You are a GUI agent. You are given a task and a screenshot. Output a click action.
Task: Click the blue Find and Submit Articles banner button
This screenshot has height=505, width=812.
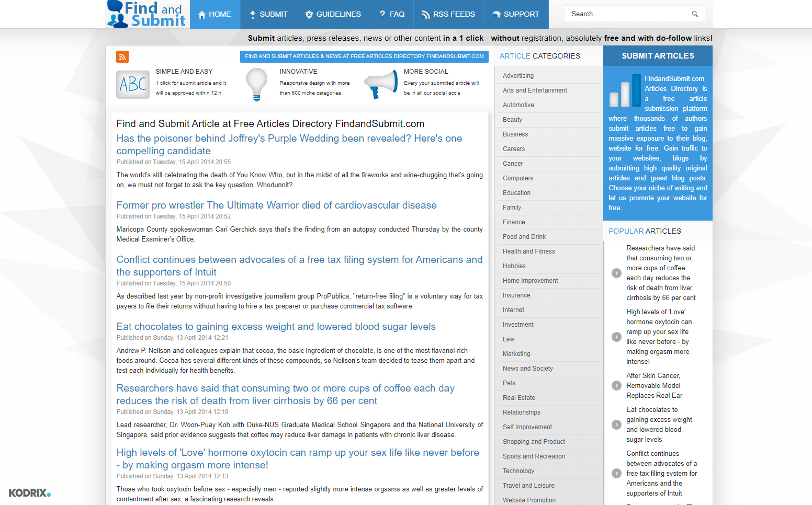click(x=364, y=56)
